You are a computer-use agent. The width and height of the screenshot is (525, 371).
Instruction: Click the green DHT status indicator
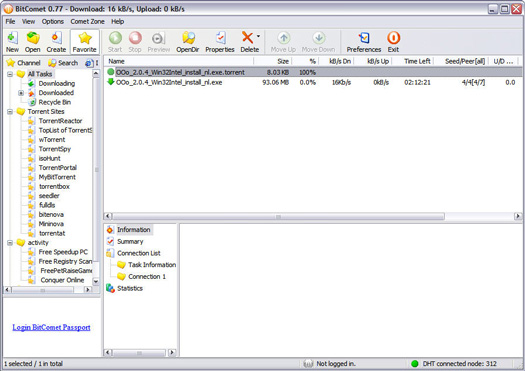[415, 364]
